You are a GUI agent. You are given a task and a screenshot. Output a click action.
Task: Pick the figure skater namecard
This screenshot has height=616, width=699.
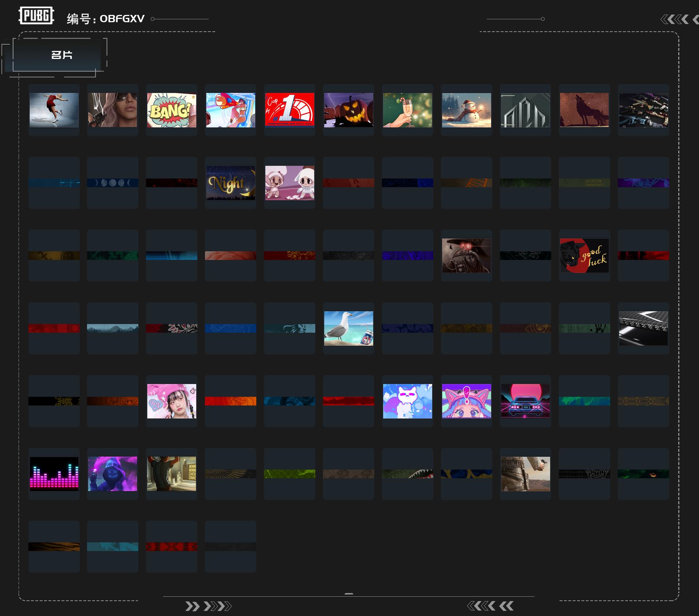54,110
